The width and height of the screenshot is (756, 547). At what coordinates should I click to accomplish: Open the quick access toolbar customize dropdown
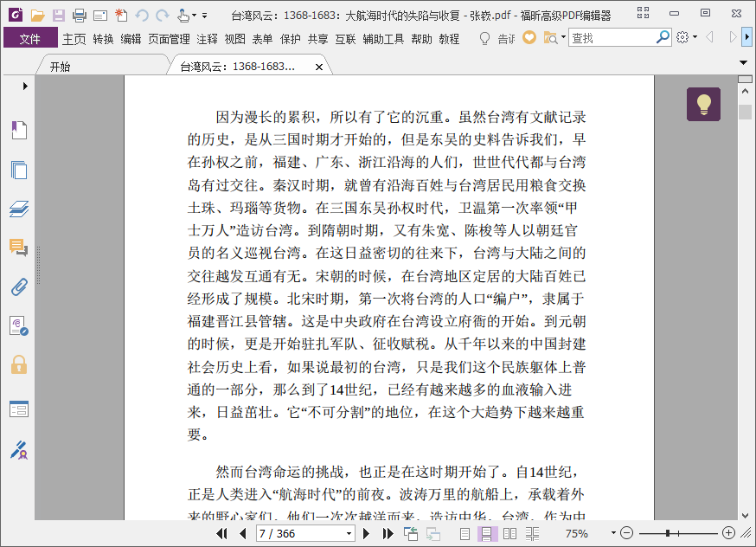(204, 16)
